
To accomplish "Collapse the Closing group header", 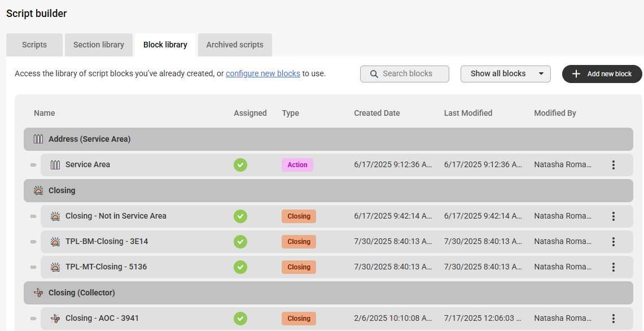I will click(x=328, y=190).
